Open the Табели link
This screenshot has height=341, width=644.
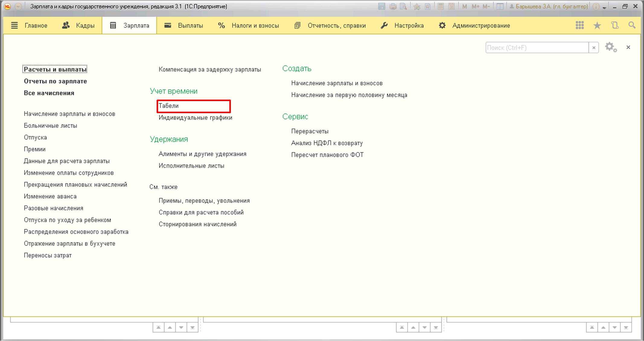click(x=169, y=106)
